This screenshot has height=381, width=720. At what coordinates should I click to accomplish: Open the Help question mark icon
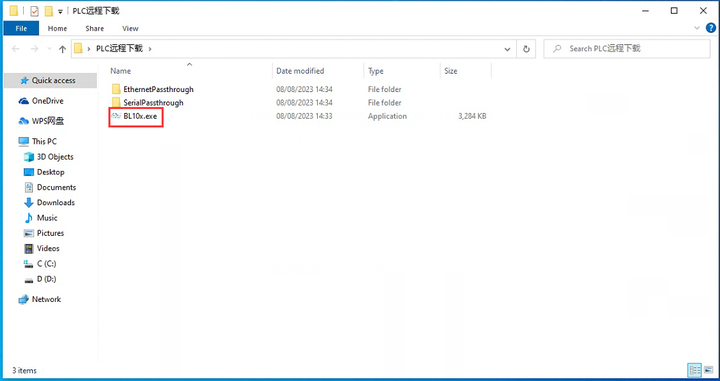pyautogui.click(x=710, y=28)
